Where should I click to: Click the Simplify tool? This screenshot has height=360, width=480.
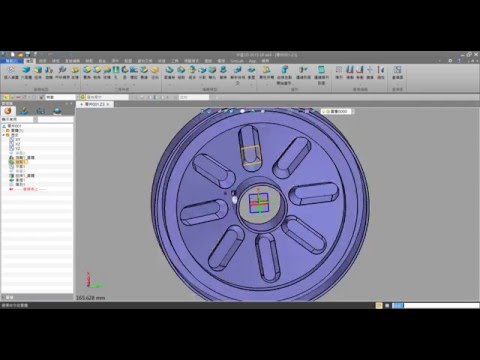[x=212, y=72]
